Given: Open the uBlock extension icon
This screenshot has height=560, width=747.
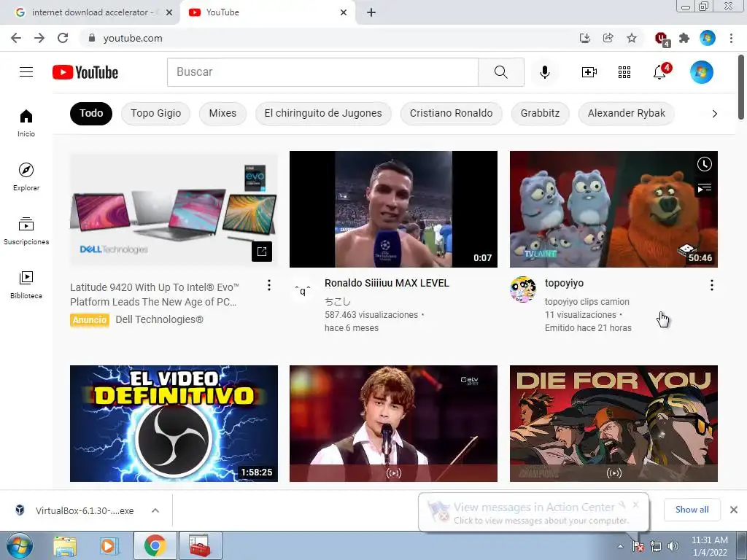Looking at the screenshot, I should click(x=662, y=39).
